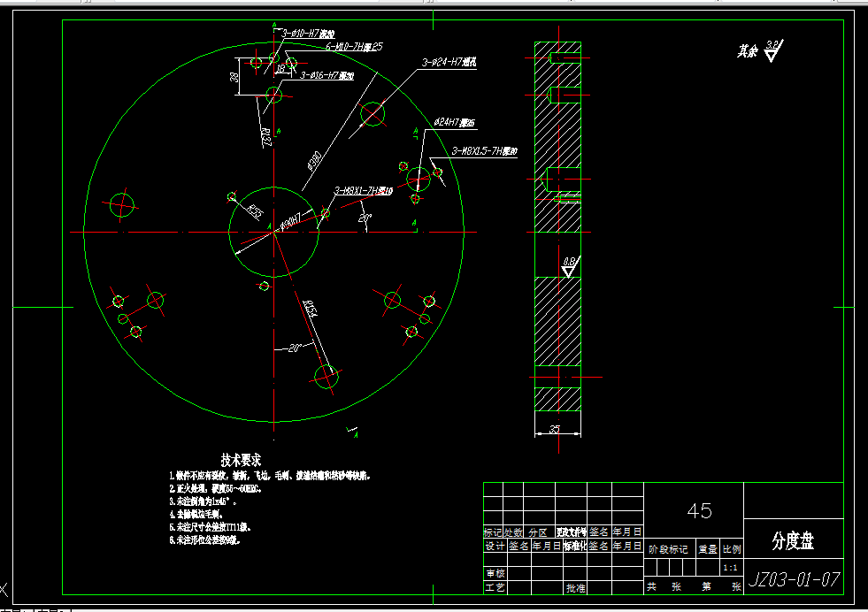The width and height of the screenshot is (868, 612).
Task: Select the '设计' title block cell
Action: (495, 547)
